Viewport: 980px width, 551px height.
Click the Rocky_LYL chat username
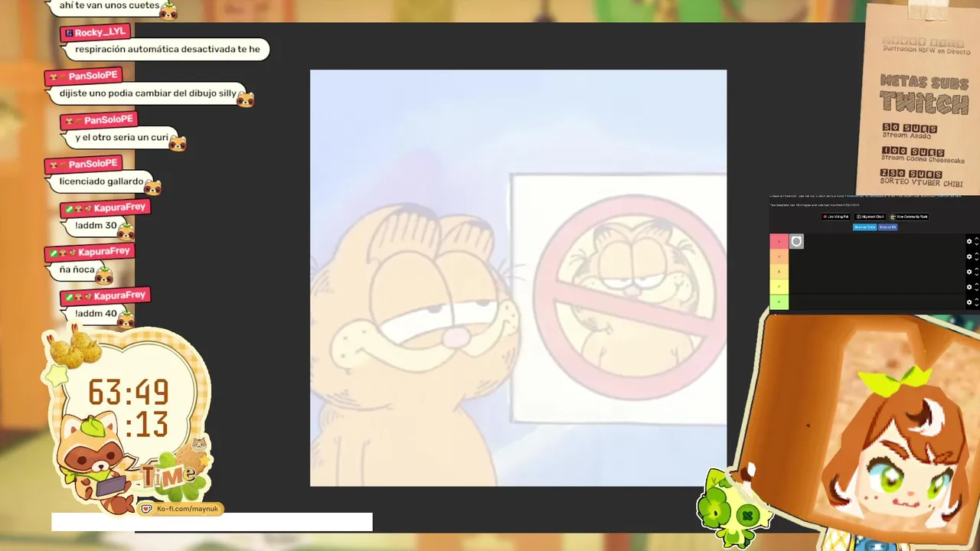(x=100, y=32)
